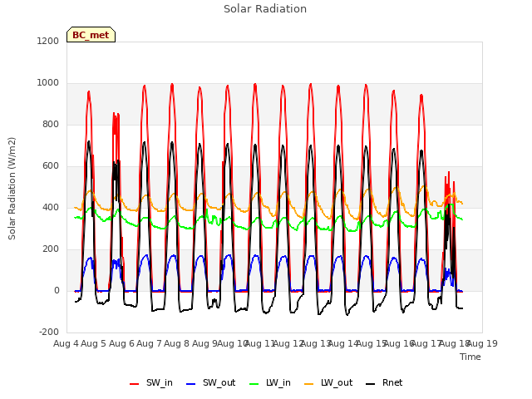Click the Aug 6 x-axis tick label
The width and height of the screenshot is (532, 399).
pos(121,343)
